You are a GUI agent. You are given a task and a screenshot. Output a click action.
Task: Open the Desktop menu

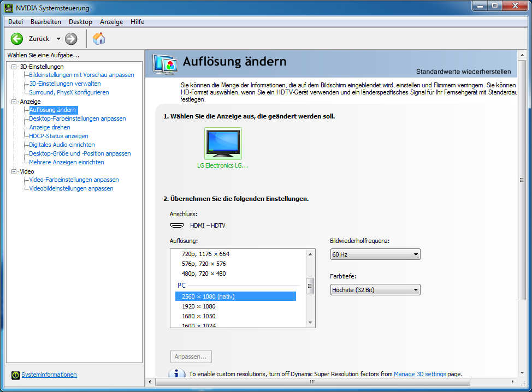80,22
